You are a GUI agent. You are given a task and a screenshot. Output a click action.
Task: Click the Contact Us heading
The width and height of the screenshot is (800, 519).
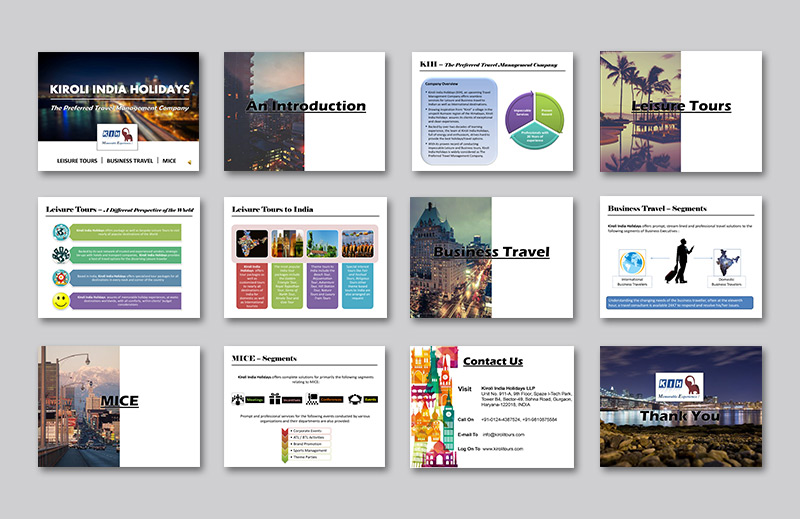pos(493,361)
